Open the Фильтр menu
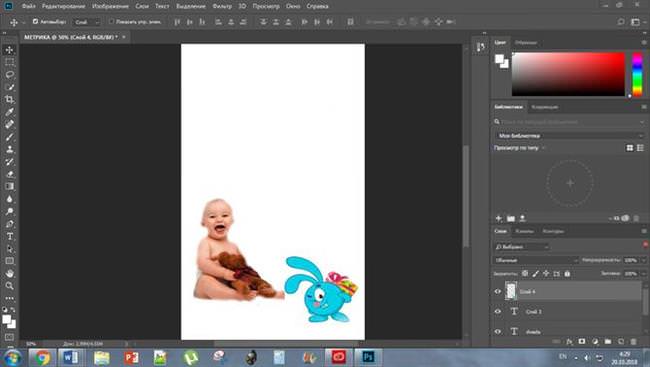 (222, 6)
